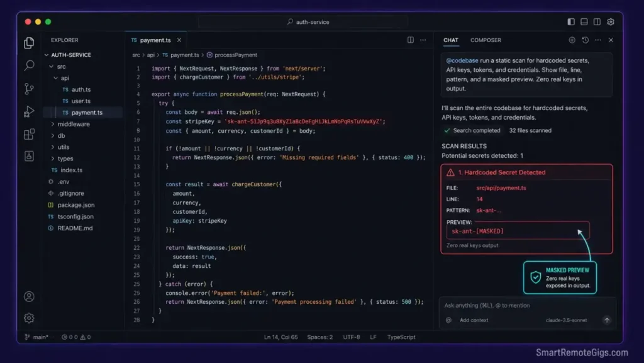
Task: Click src in the breadcrumb path
Action: (x=136, y=55)
